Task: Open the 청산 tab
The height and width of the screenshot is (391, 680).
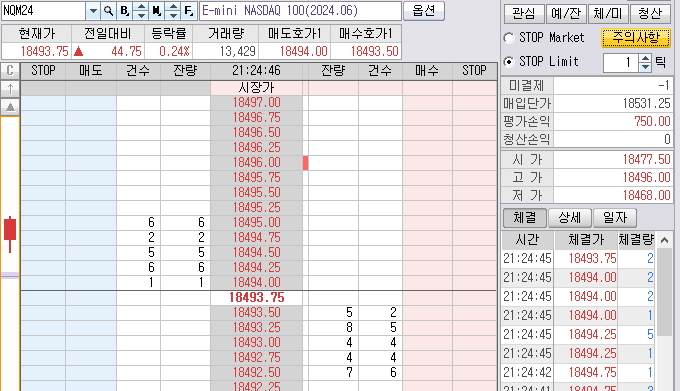Action: [650, 14]
